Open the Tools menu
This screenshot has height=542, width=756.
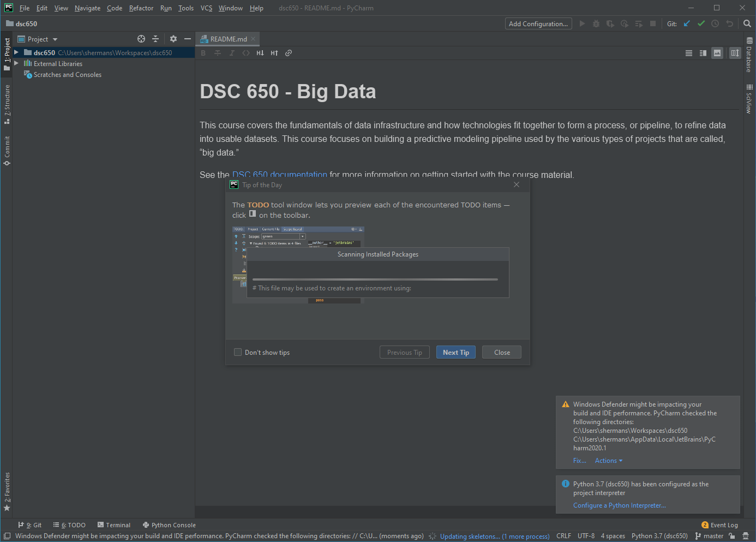(x=186, y=8)
